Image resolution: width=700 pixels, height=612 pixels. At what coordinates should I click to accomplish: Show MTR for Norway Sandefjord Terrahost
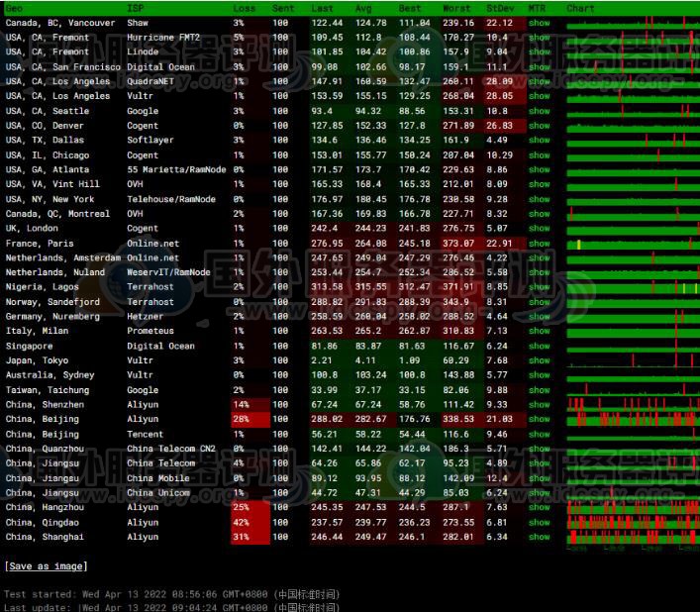tap(540, 302)
